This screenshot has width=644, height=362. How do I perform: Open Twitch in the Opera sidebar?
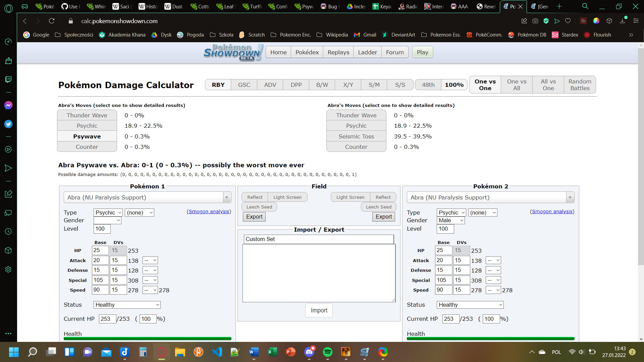tap(8, 79)
